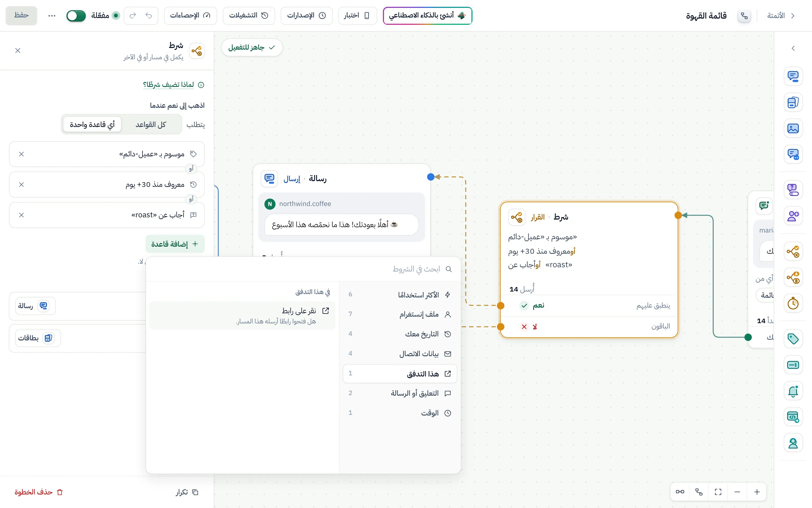Click the fit to screen icon
The image size is (812, 508).
click(718, 492)
